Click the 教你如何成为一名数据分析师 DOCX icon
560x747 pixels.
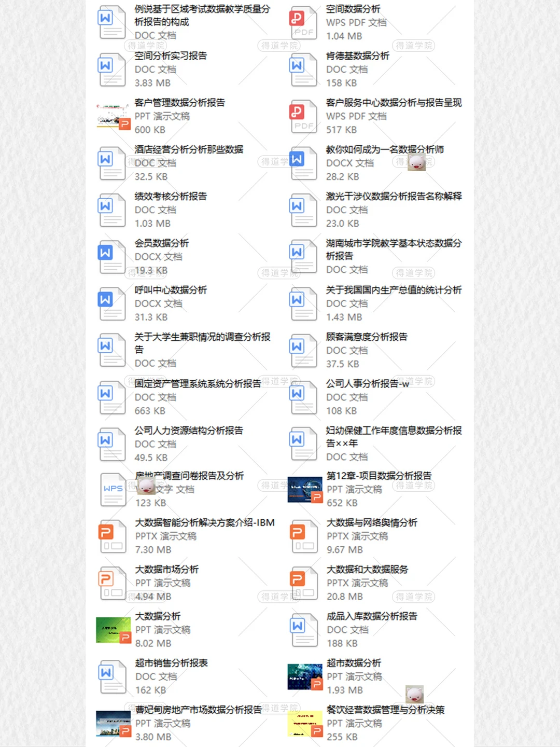tap(303, 163)
